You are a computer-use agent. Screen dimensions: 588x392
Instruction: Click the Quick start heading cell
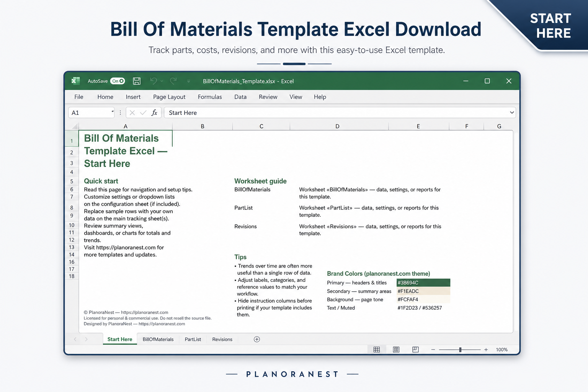pos(101,181)
